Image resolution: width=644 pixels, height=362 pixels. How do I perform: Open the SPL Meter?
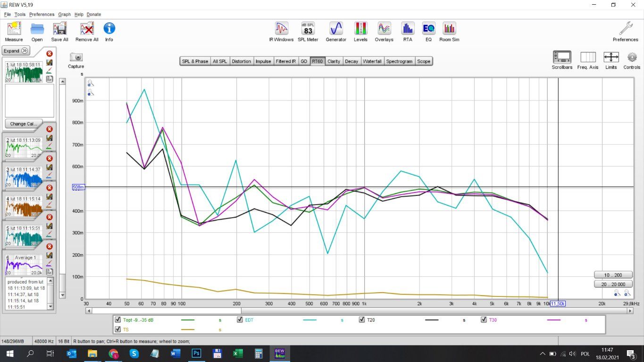point(308,32)
